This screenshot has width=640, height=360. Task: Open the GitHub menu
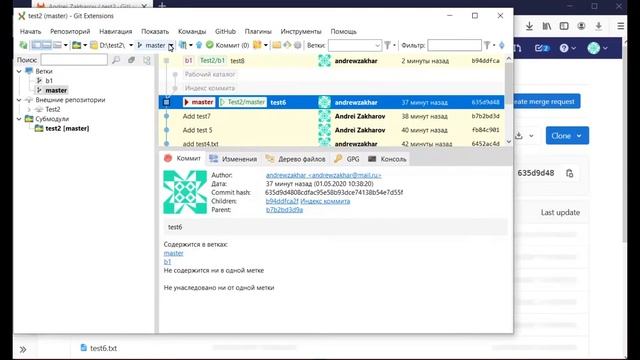coord(225,31)
